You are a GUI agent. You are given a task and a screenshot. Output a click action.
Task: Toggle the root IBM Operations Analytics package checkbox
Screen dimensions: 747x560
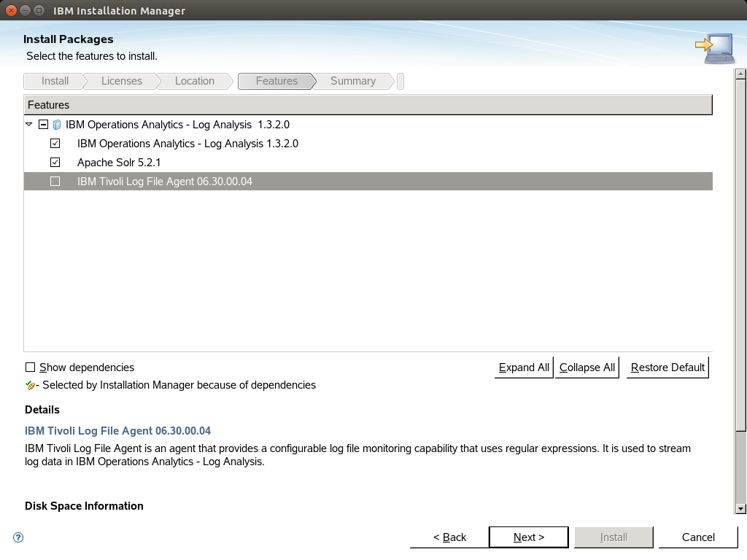point(43,125)
